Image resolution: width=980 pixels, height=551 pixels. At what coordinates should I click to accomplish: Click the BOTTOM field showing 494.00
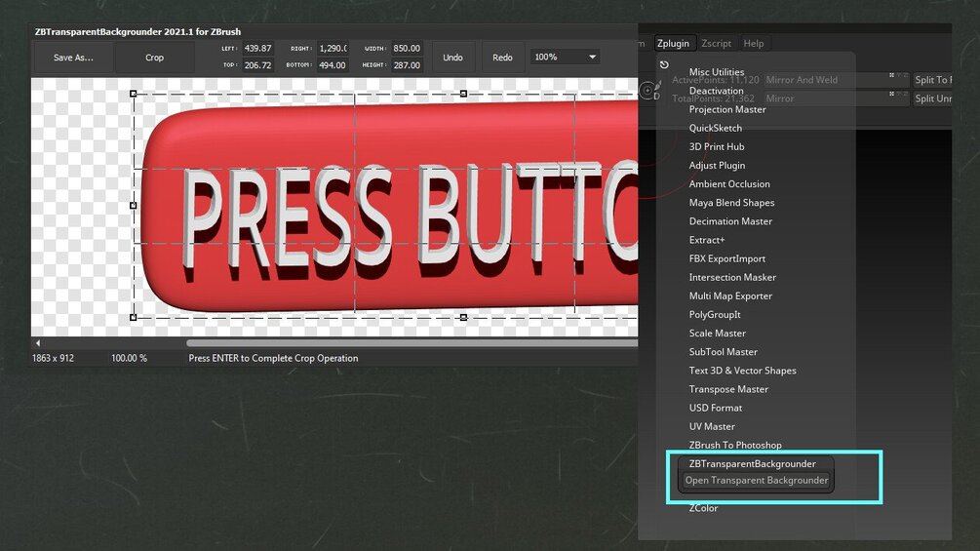333,65
